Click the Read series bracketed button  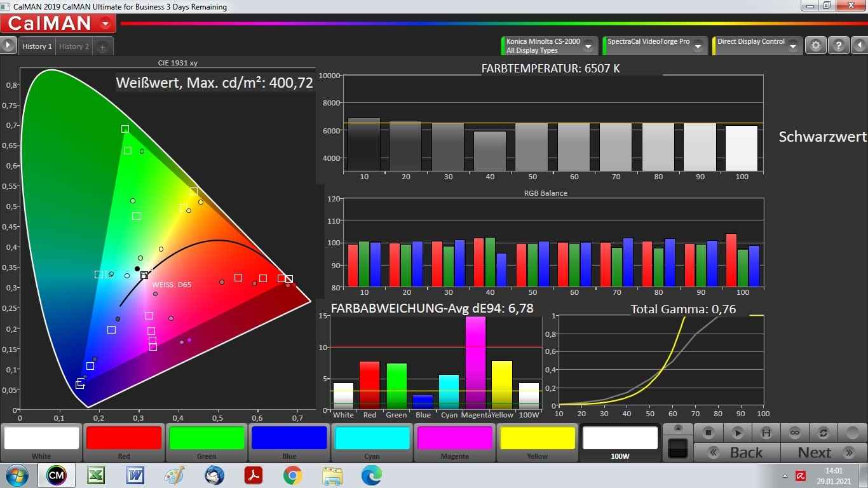tap(766, 433)
